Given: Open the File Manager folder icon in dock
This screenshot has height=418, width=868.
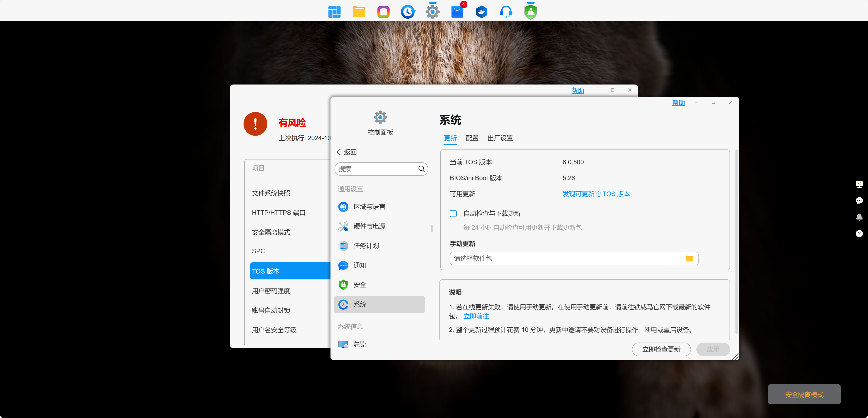Looking at the screenshot, I should pyautogui.click(x=359, y=12).
